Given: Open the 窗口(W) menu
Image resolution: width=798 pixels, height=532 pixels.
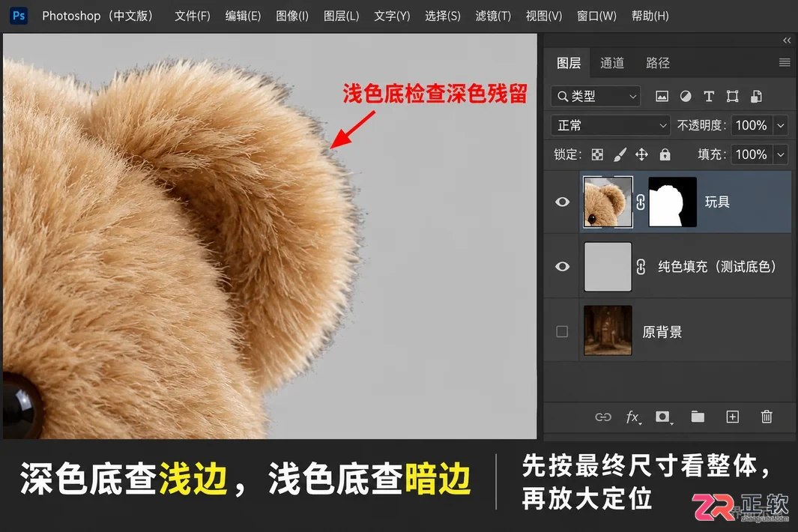Looking at the screenshot, I should click(596, 16).
